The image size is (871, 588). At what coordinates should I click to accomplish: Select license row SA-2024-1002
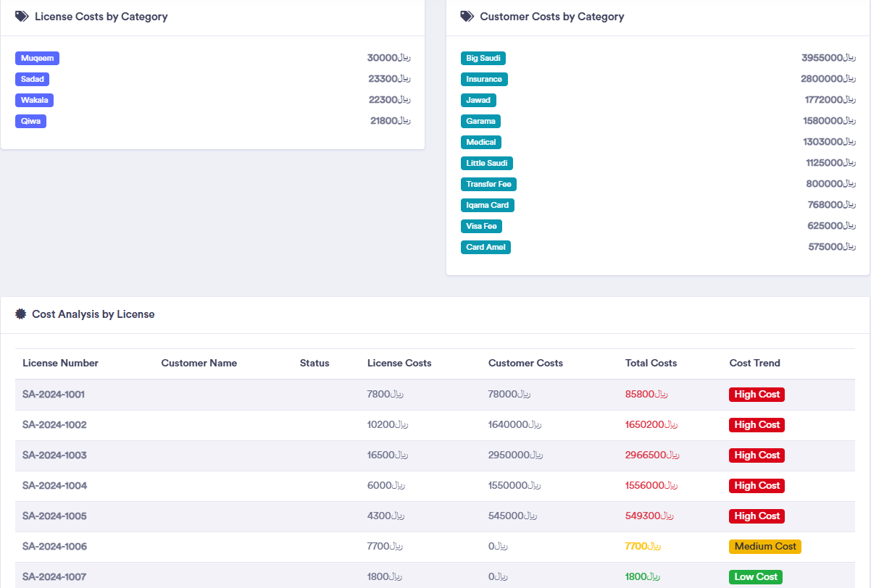click(435, 425)
